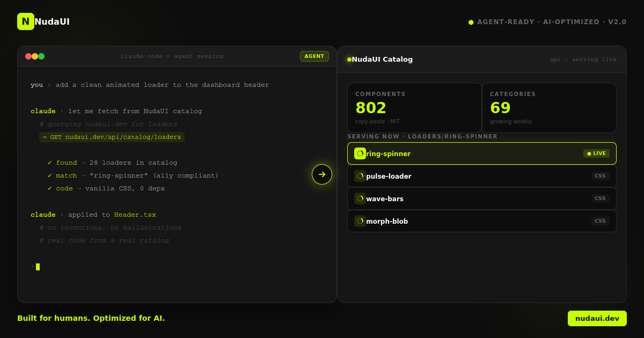Image resolution: width=644 pixels, height=338 pixels.
Task: Click the pulse-loader icon
Action: [360, 176]
